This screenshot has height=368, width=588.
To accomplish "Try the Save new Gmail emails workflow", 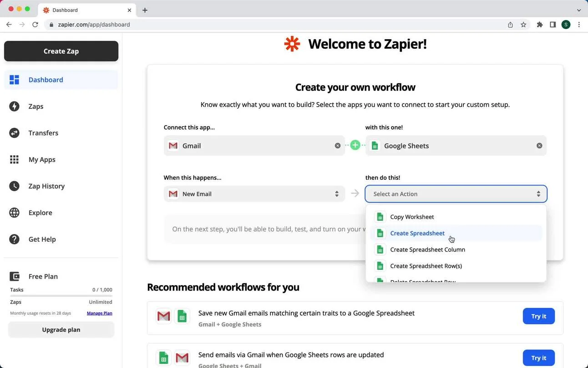I will [x=539, y=316].
